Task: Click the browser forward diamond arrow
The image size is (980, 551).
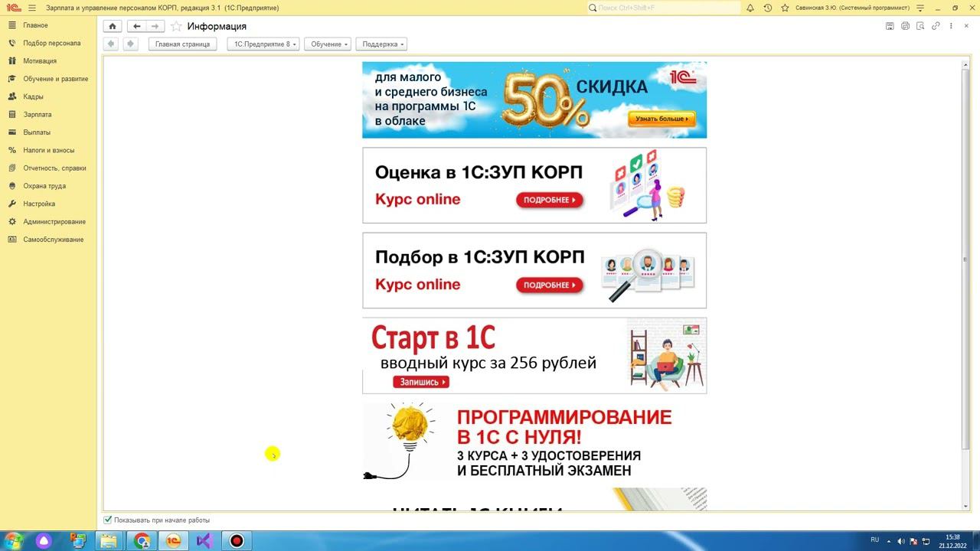Action: pyautogui.click(x=130, y=44)
